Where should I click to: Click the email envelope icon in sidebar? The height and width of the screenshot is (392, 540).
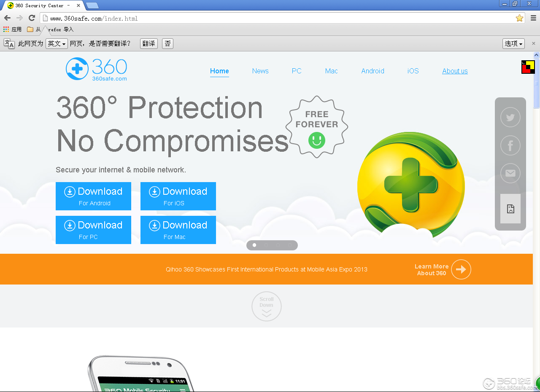pyautogui.click(x=510, y=173)
